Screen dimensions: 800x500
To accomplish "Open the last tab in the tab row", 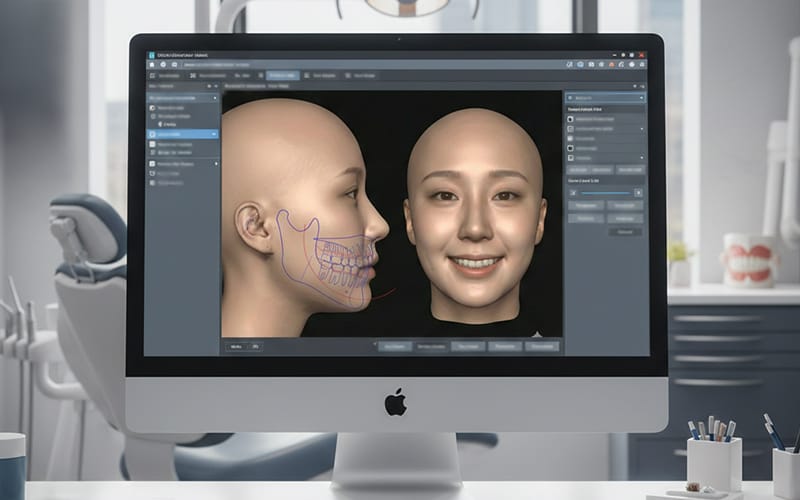I will (x=360, y=76).
